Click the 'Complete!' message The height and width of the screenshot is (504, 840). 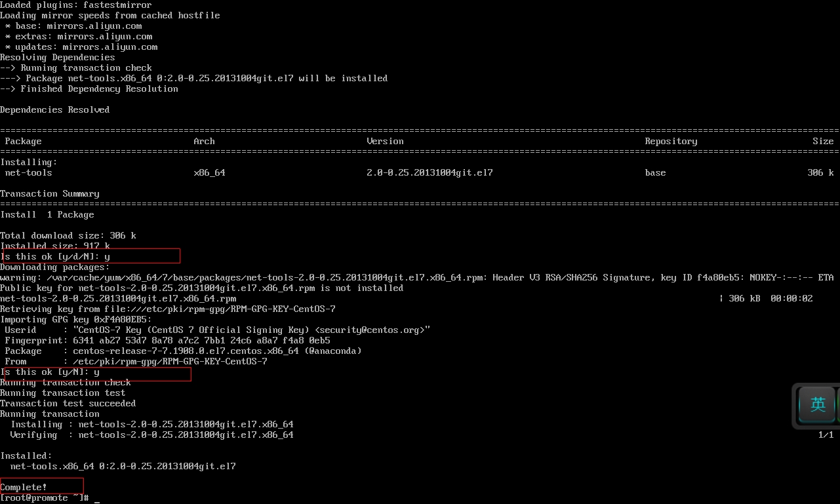tap(24, 487)
